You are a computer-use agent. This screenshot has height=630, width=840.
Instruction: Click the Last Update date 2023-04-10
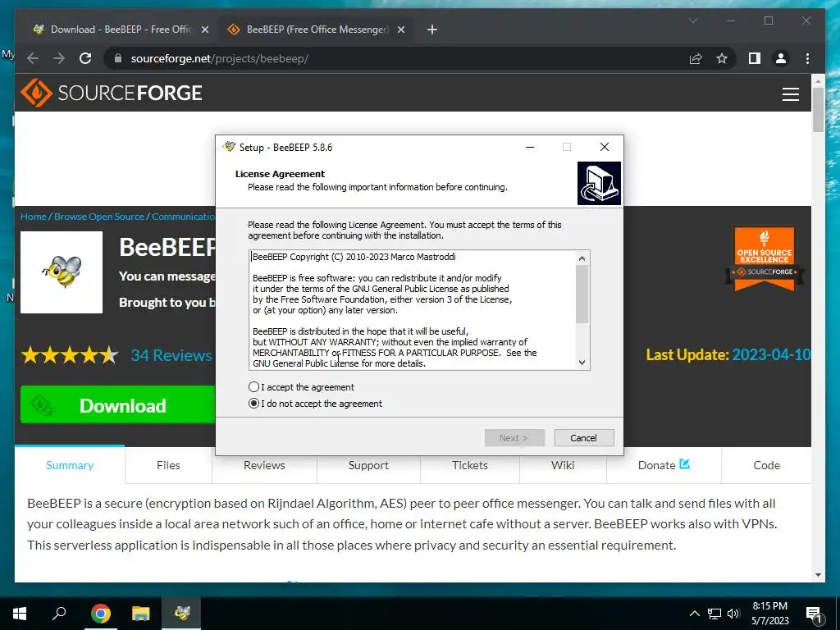(x=771, y=354)
